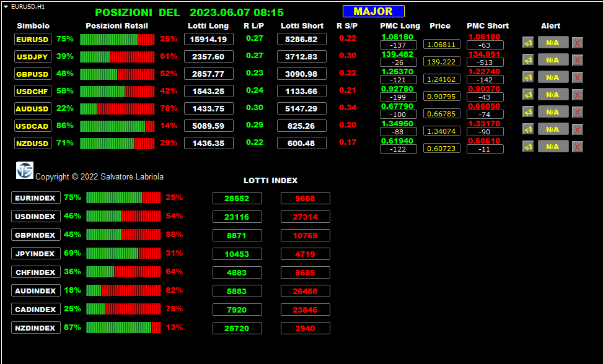Viewport: 603px width, 364px height.
Task: Remove the USDCAD alert with red X
Action: [577, 129]
